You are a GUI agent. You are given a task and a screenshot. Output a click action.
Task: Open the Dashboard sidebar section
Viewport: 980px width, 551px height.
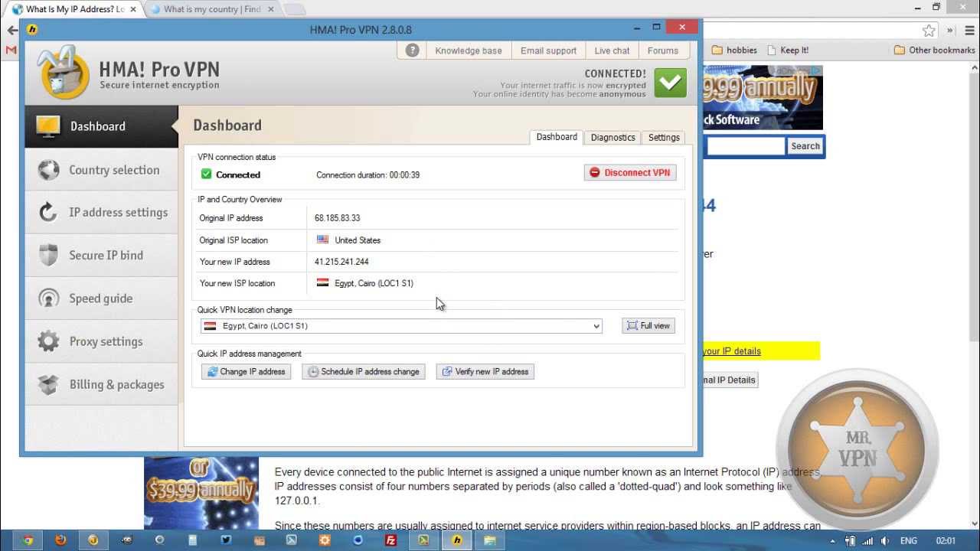tap(101, 126)
